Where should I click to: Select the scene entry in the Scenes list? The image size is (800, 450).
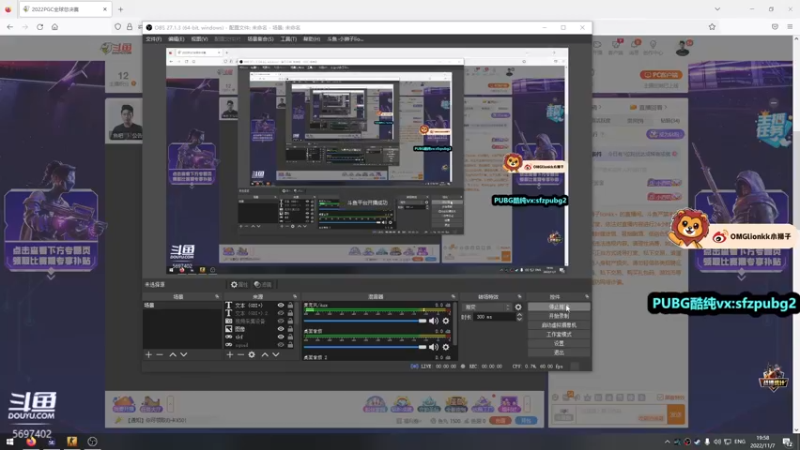[182, 305]
